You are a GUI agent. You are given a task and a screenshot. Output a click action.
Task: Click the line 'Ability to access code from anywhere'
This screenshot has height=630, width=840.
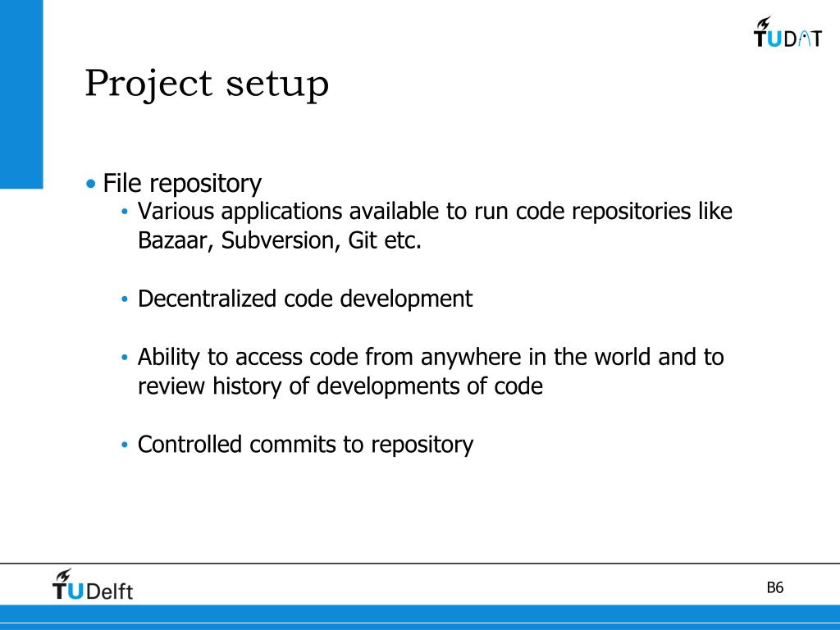[x=431, y=357]
